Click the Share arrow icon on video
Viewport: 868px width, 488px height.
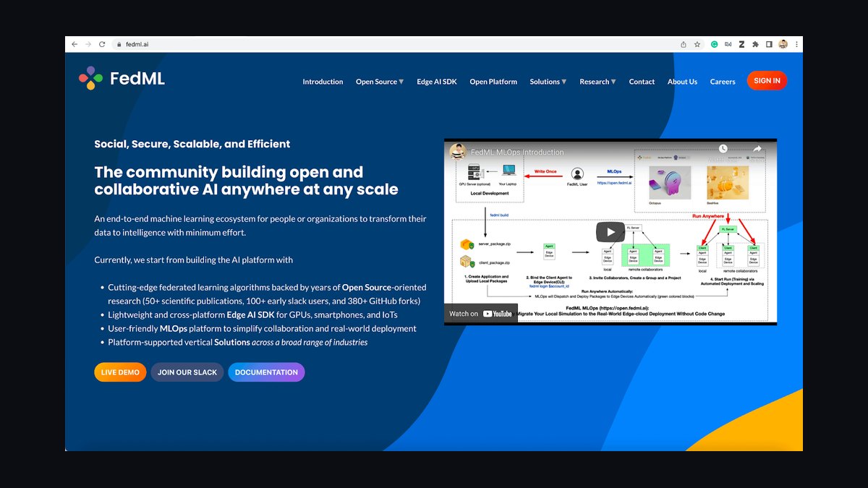pos(757,149)
